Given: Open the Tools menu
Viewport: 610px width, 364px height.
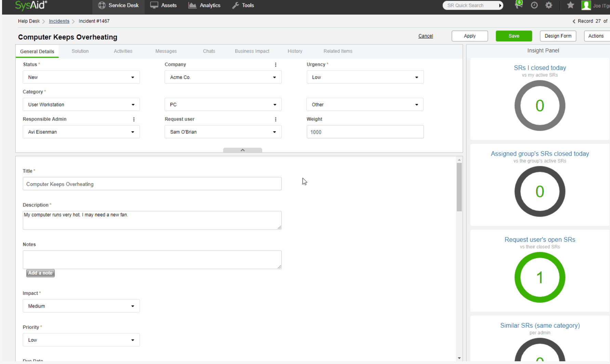Looking at the screenshot, I should [243, 5].
